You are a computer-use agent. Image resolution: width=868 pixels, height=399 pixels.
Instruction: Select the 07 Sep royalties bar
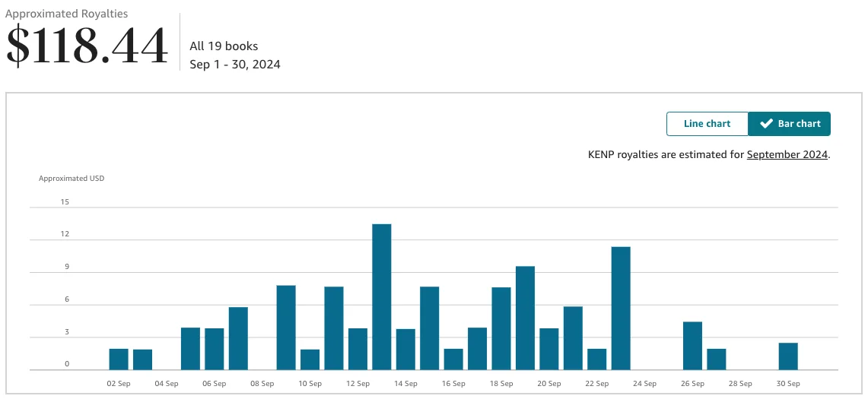(x=238, y=339)
